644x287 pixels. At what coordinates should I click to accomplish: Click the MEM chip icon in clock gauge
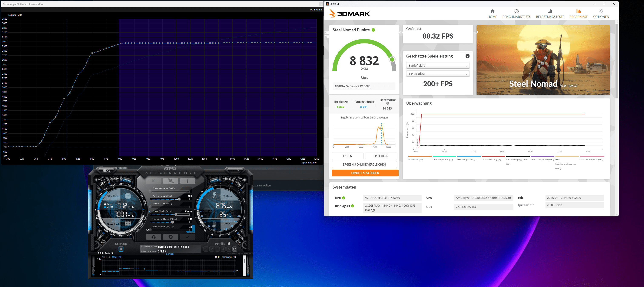128,224
